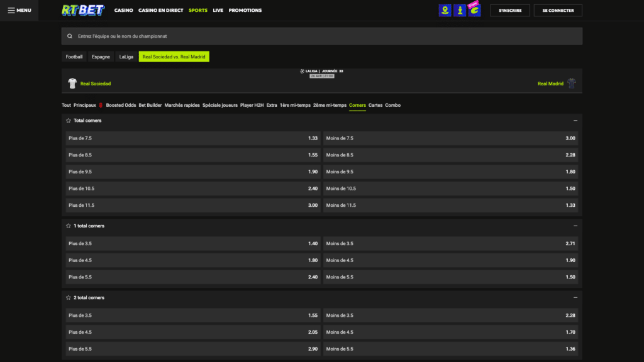Bet 2 total corners Moins de 5.5 at 1.36
The image size is (644, 362).
click(x=450, y=349)
